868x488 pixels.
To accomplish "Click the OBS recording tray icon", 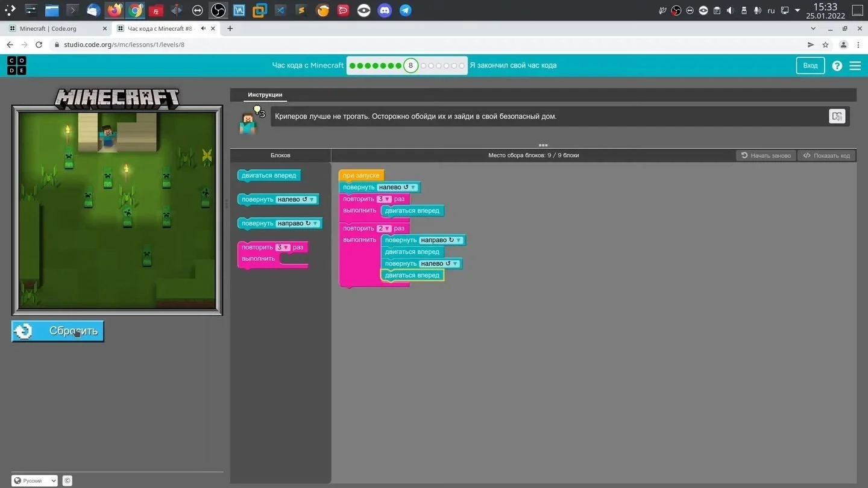I will click(x=676, y=10).
